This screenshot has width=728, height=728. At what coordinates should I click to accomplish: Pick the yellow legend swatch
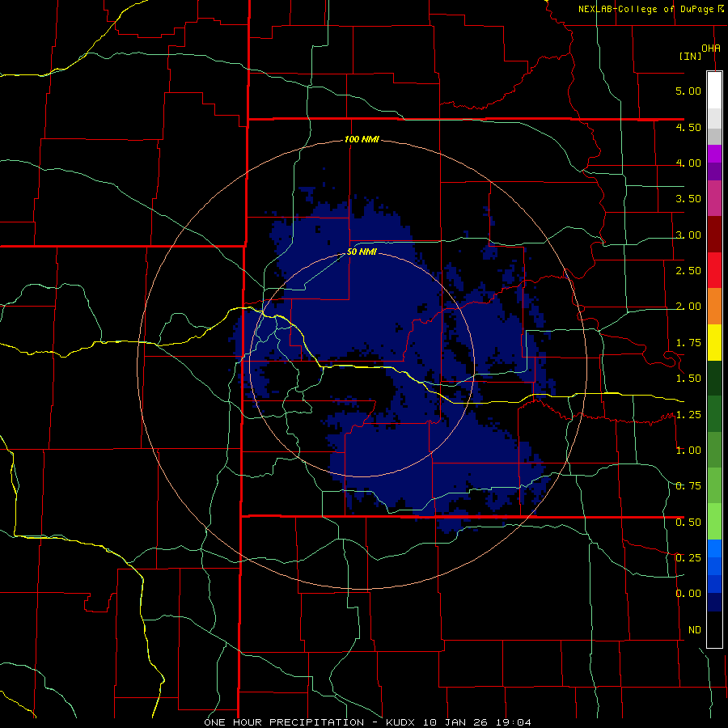[x=714, y=343]
